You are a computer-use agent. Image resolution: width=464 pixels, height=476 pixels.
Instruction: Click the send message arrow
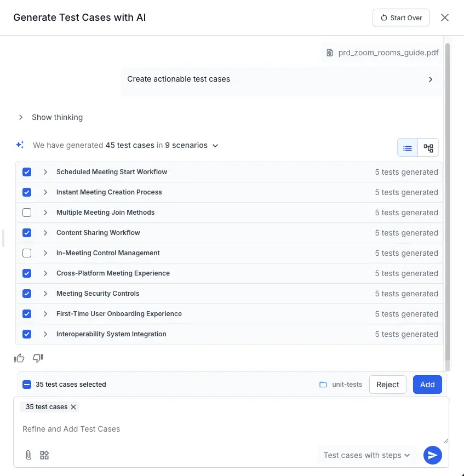click(432, 455)
